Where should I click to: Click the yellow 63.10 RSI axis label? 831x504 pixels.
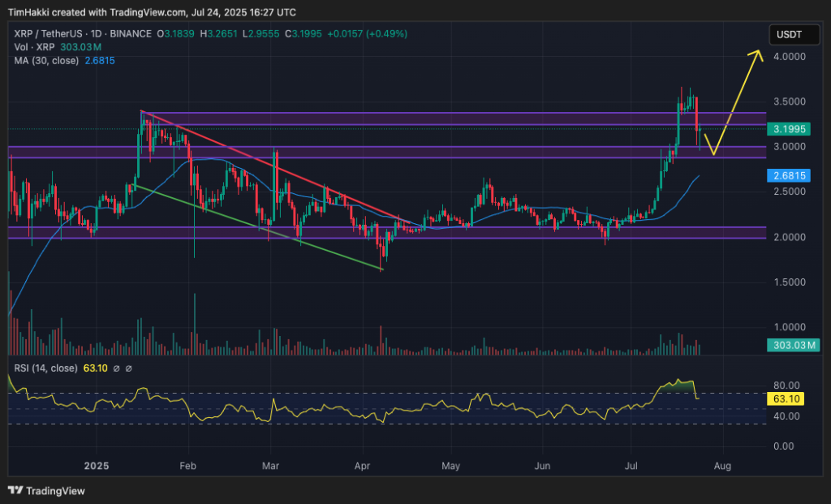[x=789, y=398]
